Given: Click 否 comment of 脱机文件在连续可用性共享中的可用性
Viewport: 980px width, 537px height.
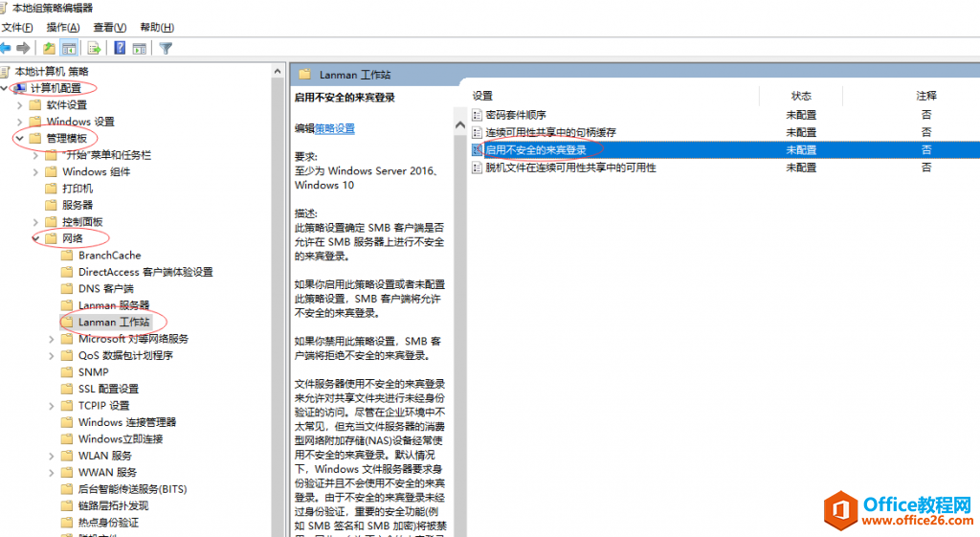Looking at the screenshot, I should click(x=926, y=168).
